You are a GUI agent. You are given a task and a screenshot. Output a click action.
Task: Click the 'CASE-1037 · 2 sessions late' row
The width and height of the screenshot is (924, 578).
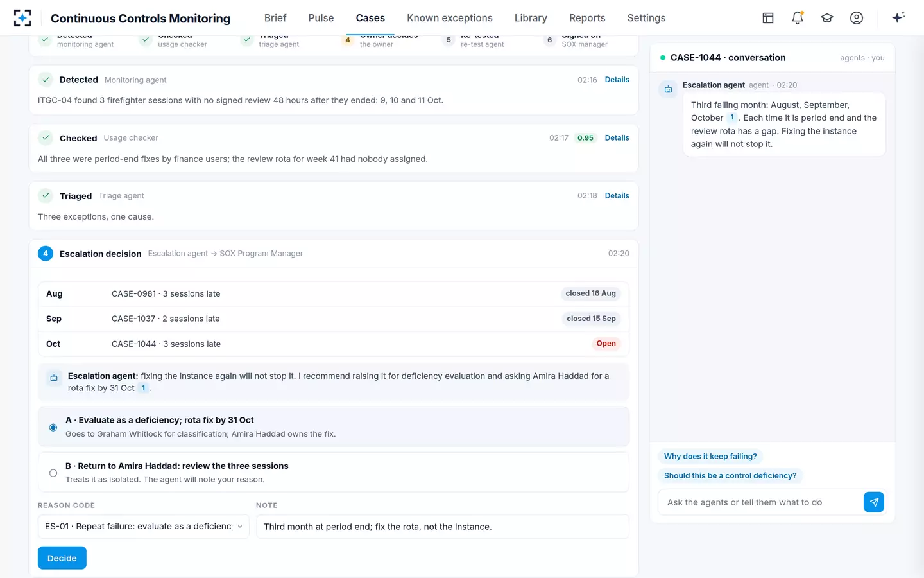(x=334, y=319)
